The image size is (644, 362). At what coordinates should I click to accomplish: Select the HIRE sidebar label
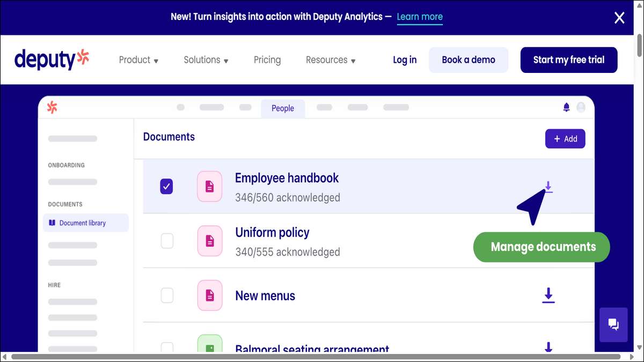55,285
